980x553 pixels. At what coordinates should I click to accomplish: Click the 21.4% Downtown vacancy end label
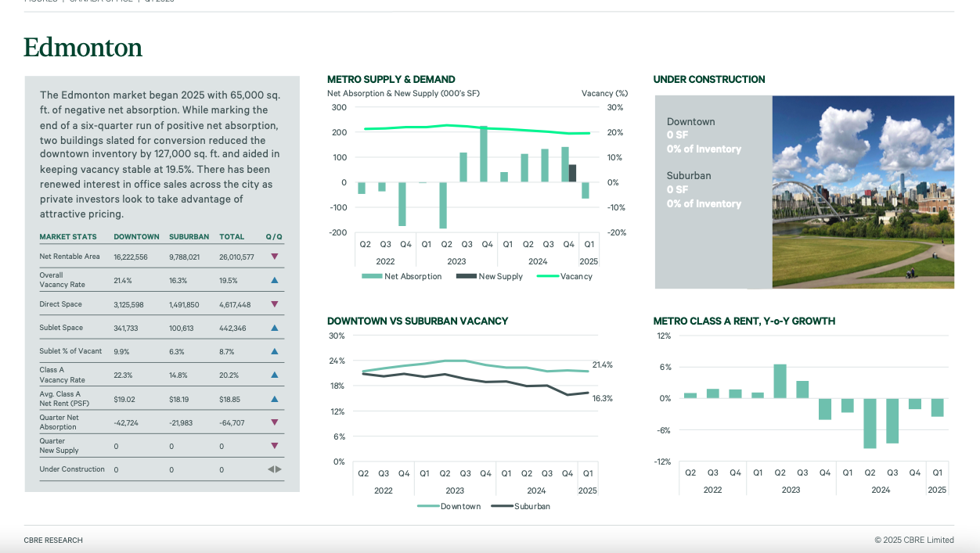[x=602, y=365]
